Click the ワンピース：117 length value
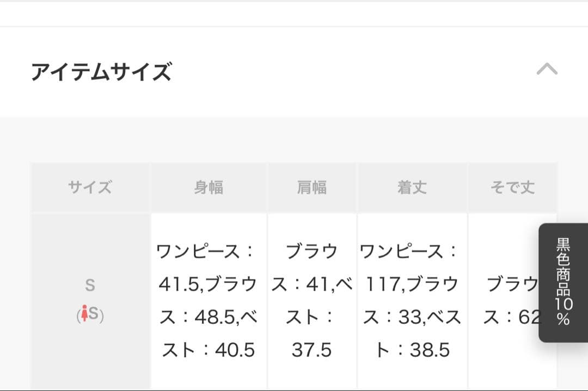 pyautogui.click(x=412, y=266)
